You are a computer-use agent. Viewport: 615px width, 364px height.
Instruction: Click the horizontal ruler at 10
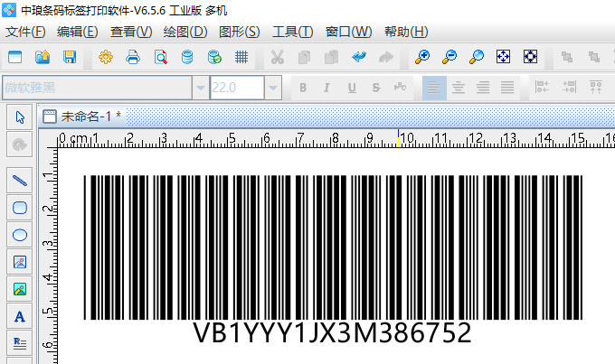point(407,138)
